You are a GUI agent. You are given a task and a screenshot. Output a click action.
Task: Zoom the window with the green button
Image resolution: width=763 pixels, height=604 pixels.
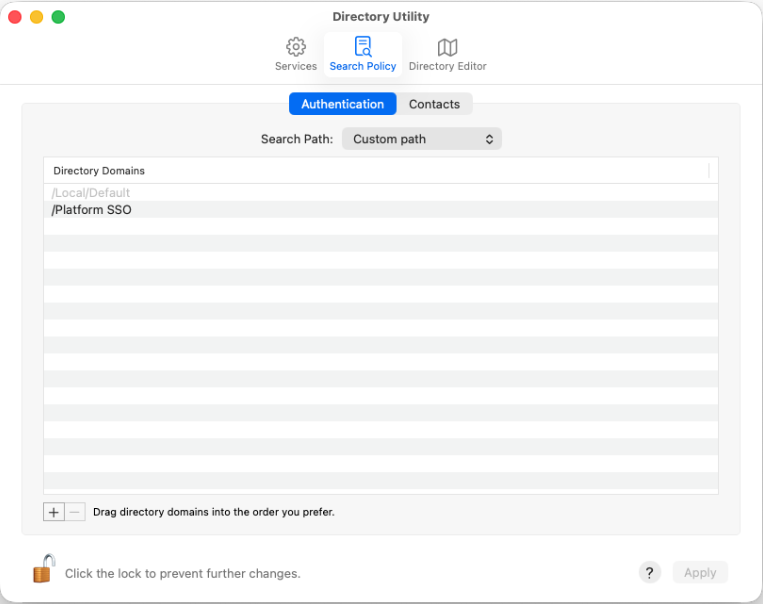(x=58, y=17)
